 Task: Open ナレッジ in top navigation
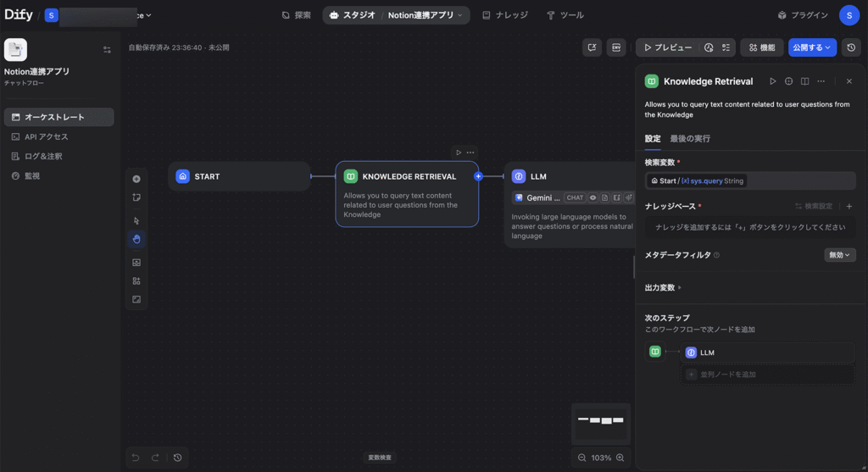click(504, 15)
